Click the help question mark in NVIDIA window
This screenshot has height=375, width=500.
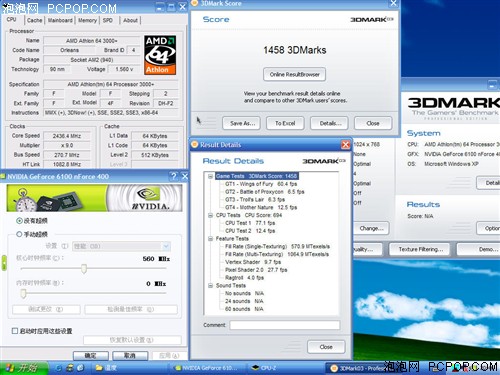tap(173, 176)
